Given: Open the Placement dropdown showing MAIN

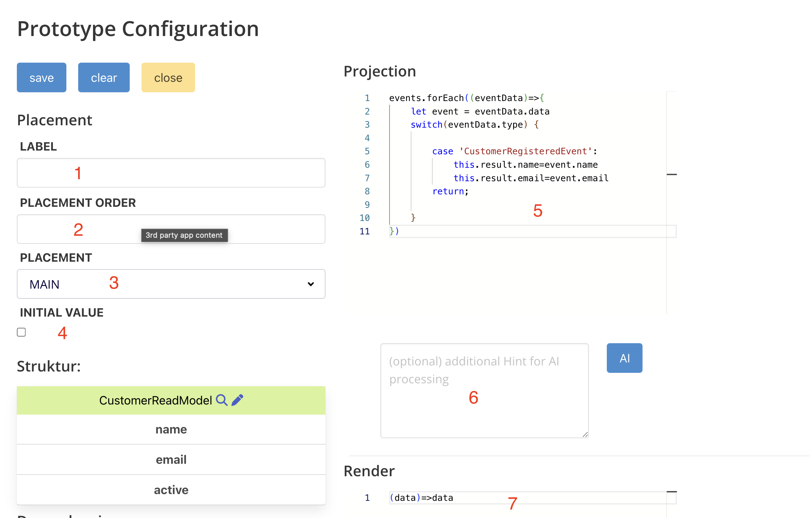Looking at the screenshot, I should click(x=170, y=284).
